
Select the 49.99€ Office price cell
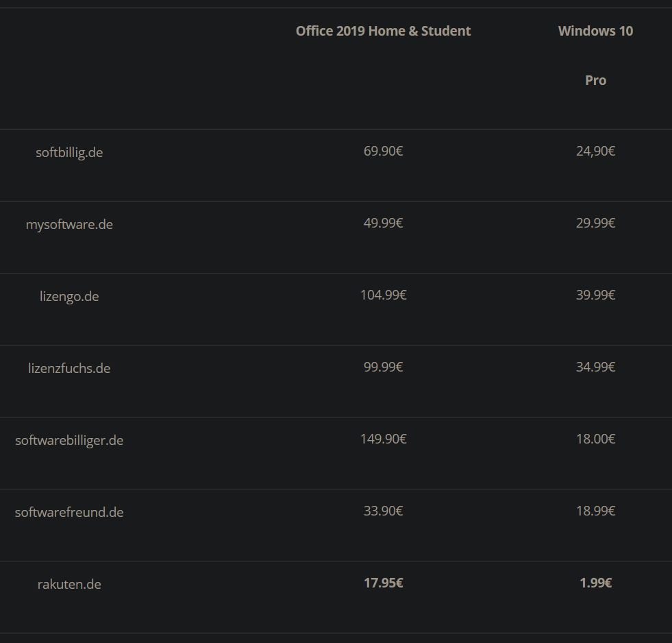point(383,223)
